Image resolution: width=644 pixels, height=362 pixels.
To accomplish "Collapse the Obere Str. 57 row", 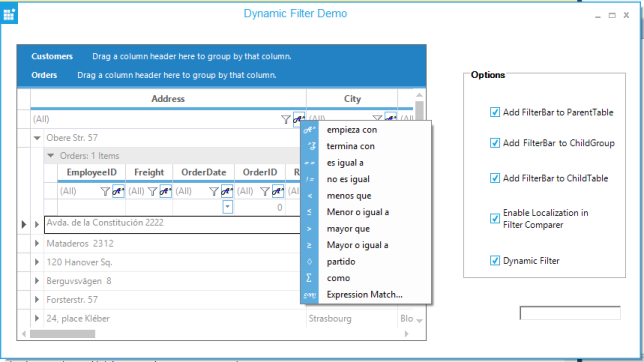I will 37,138.
